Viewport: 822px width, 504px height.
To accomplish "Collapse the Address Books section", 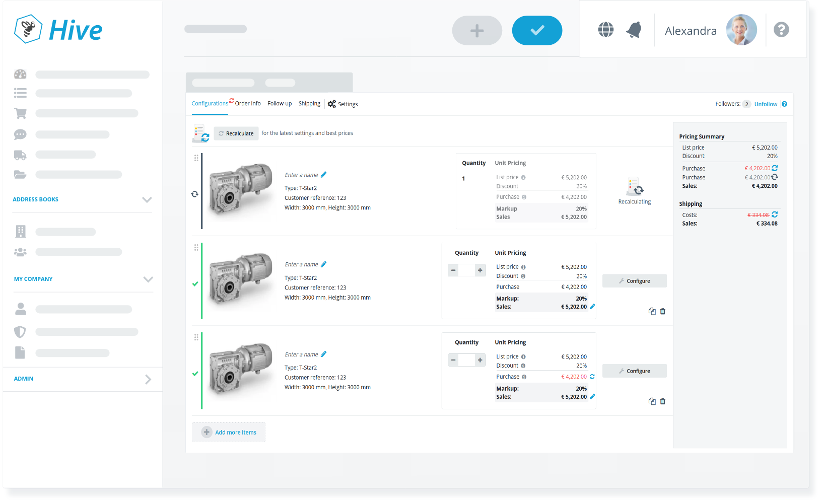I will 147,200.
